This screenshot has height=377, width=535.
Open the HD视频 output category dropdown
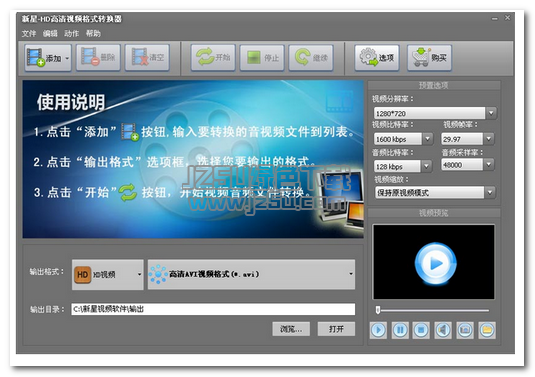pyautogui.click(x=107, y=275)
